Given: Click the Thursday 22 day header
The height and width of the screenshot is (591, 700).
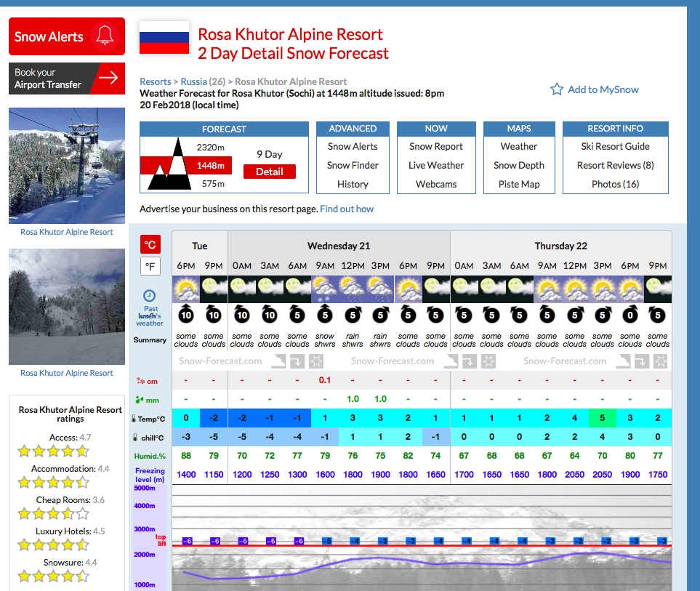Looking at the screenshot, I should 560,246.
